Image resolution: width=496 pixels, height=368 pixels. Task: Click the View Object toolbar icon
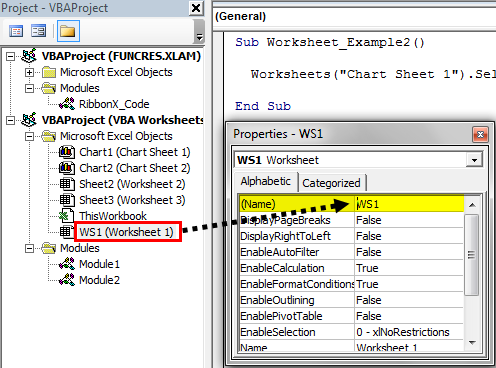(x=38, y=31)
